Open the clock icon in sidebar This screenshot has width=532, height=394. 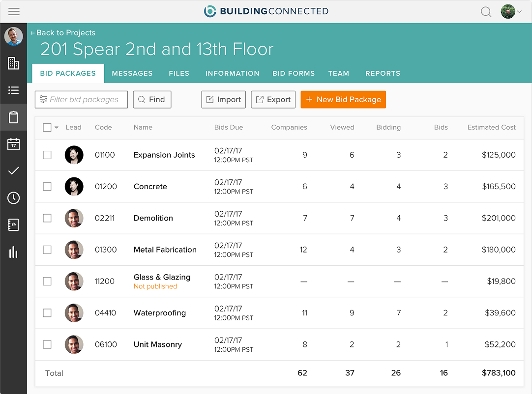pyautogui.click(x=13, y=198)
